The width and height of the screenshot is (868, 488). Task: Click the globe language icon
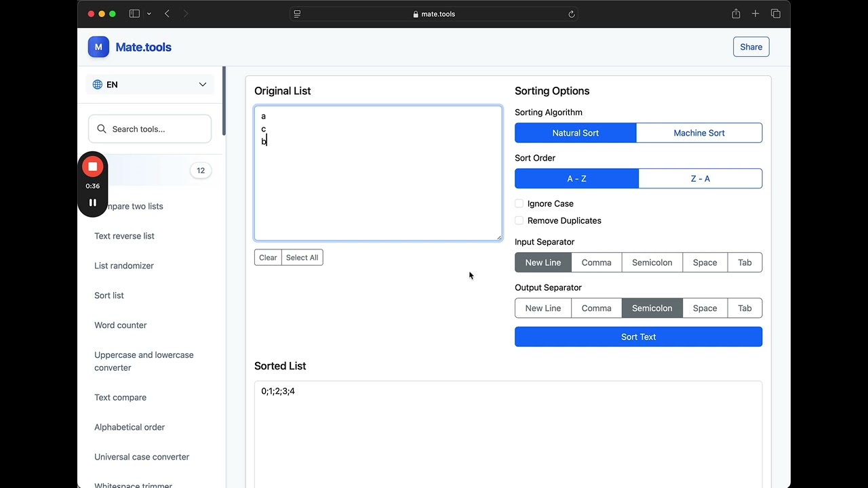pyautogui.click(x=98, y=85)
